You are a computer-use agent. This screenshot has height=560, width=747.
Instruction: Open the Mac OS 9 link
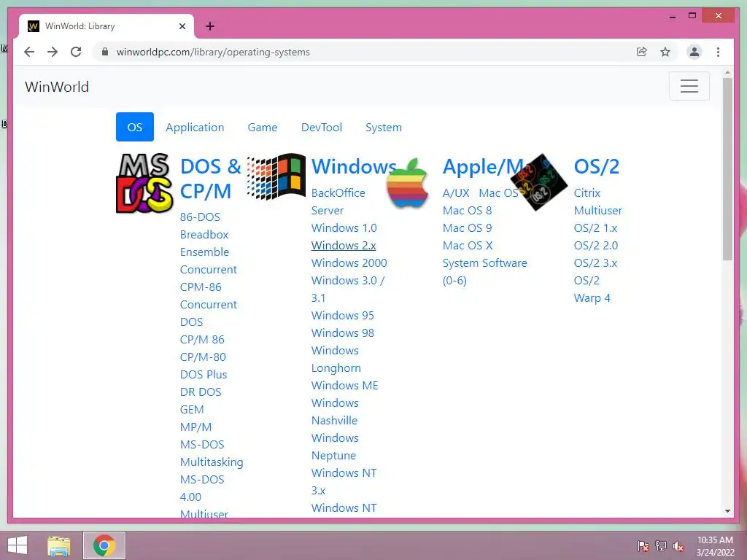467,228
